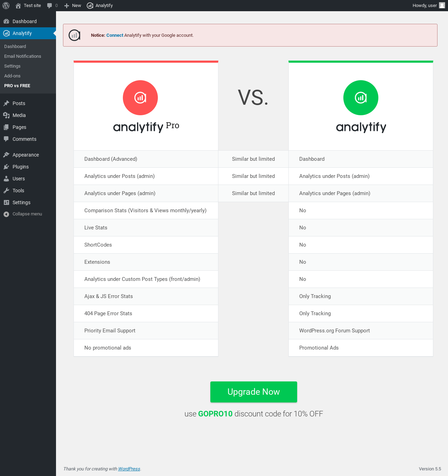This screenshot has height=476, width=448.
Task: Click the Analytify sidebar icon
Action: pos(6,33)
